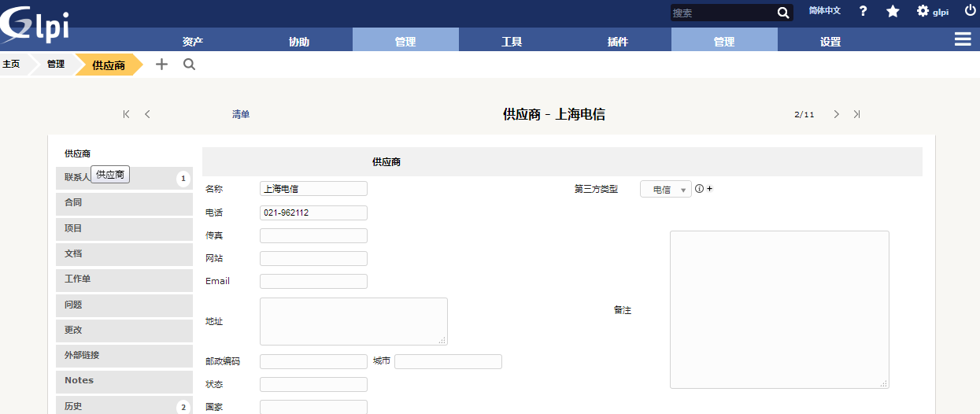980x414 pixels.
Task: Click the logout power icon
Action: pyautogui.click(x=970, y=11)
